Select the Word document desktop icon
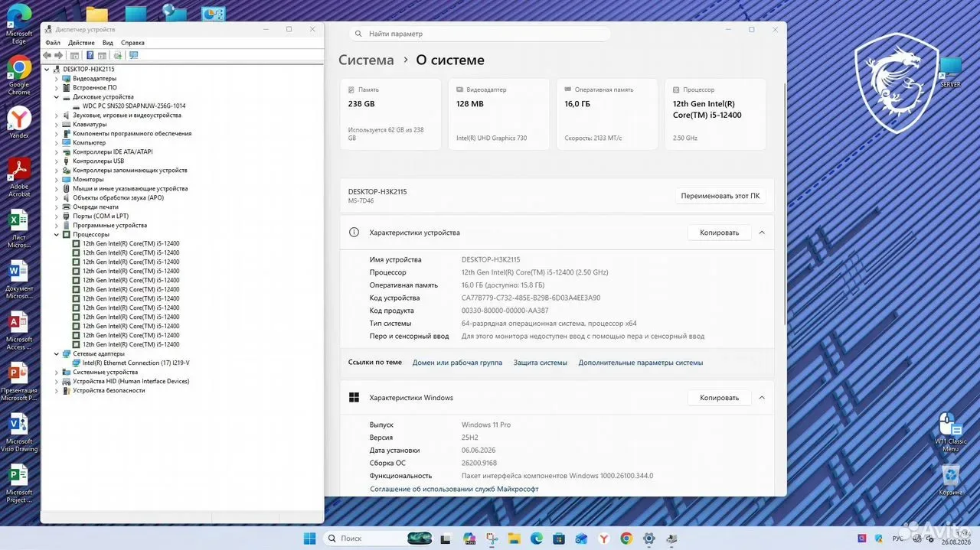Image resolution: width=980 pixels, height=550 pixels. coord(19,279)
